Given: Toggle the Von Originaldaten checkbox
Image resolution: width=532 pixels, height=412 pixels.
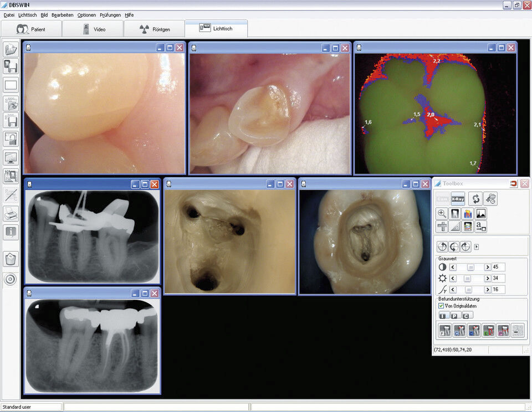Looking at the screenshot, I should pyautogui.click(x=441, y=306).
